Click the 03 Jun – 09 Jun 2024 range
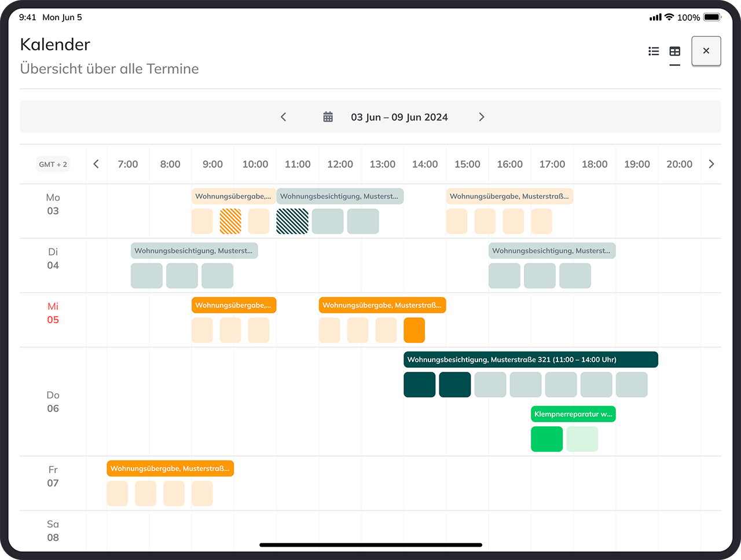This screenshot has width=741, height=560. [x=399, y=117]
